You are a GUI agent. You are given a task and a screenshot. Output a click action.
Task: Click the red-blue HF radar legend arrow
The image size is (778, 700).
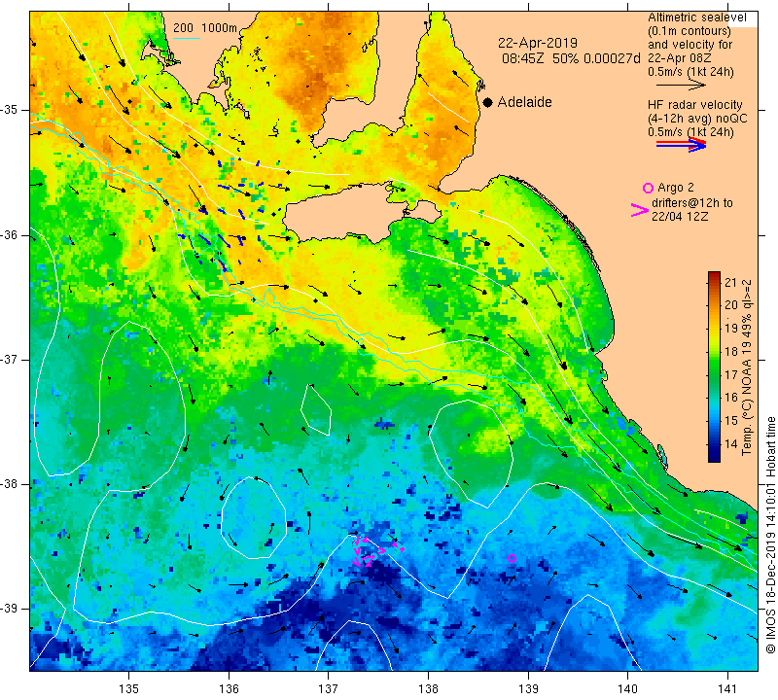[682, 145]
